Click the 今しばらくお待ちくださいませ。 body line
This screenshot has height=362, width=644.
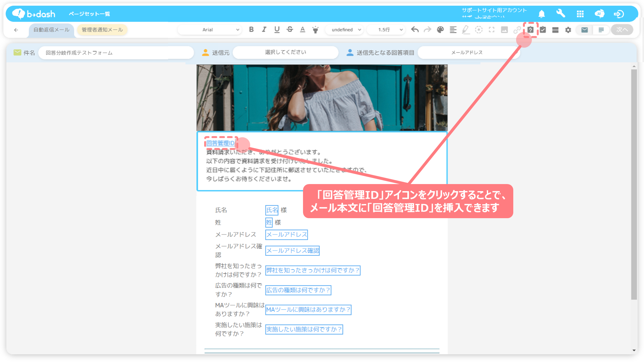pyautogui.click(x=249, y=179)
